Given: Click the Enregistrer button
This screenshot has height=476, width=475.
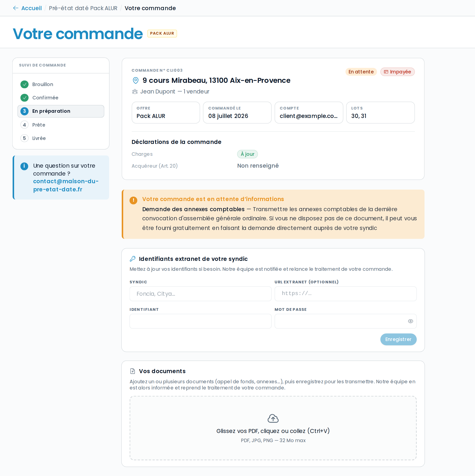Looking at the screenshot, I should (x=398, y=339).
